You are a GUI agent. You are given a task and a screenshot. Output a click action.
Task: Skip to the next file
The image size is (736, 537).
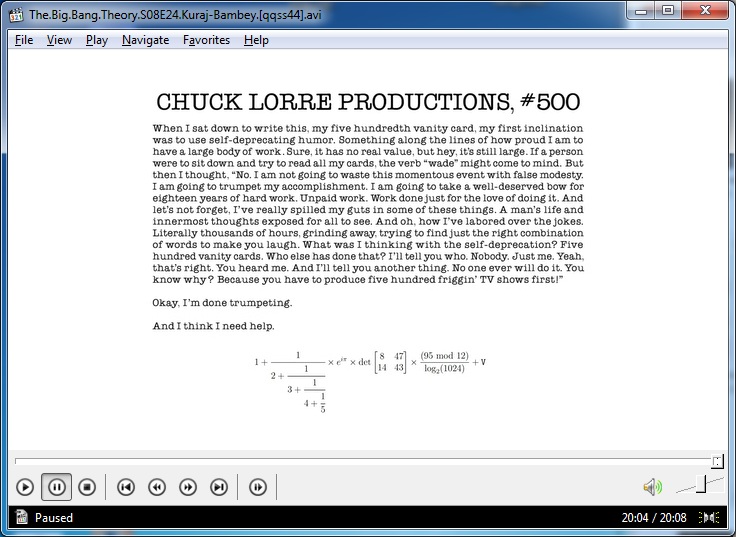(219, 487)
